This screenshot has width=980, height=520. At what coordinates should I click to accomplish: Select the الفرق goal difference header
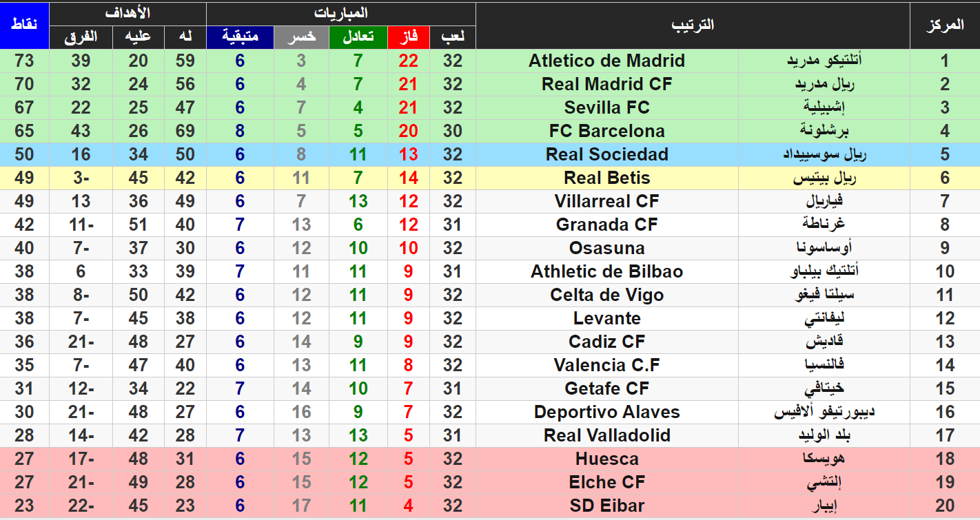(x=81, y=37)
